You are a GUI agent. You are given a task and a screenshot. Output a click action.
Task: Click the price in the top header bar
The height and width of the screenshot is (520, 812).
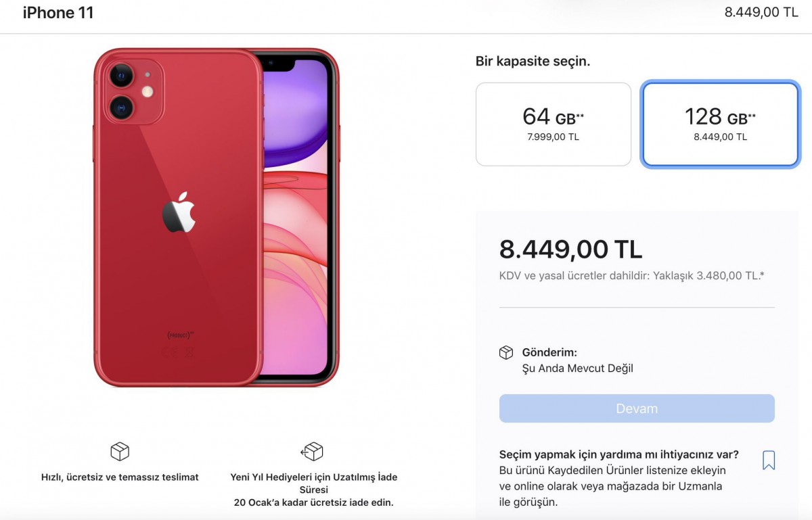tap(761, 12)
